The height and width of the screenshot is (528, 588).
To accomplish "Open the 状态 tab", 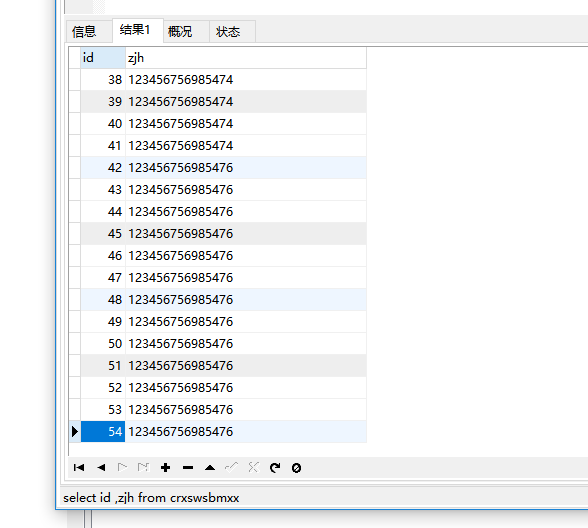I will pyautogui.click(x=232, y=32).
